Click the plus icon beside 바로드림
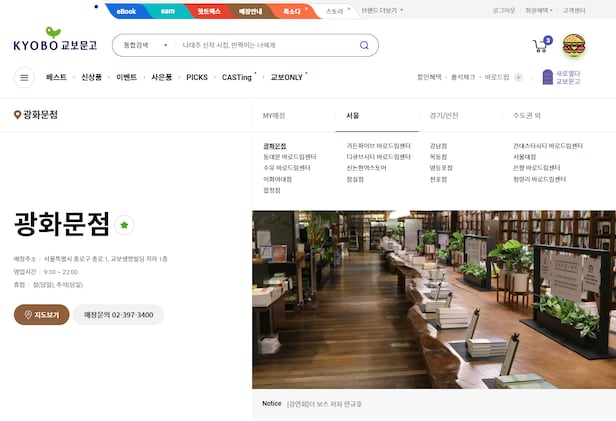 point(518,77)
